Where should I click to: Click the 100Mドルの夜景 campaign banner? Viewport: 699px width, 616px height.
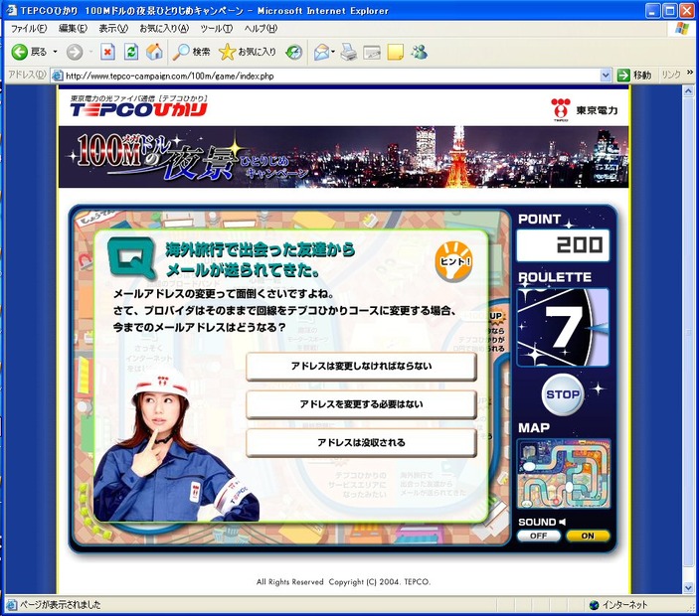(343, 157)
